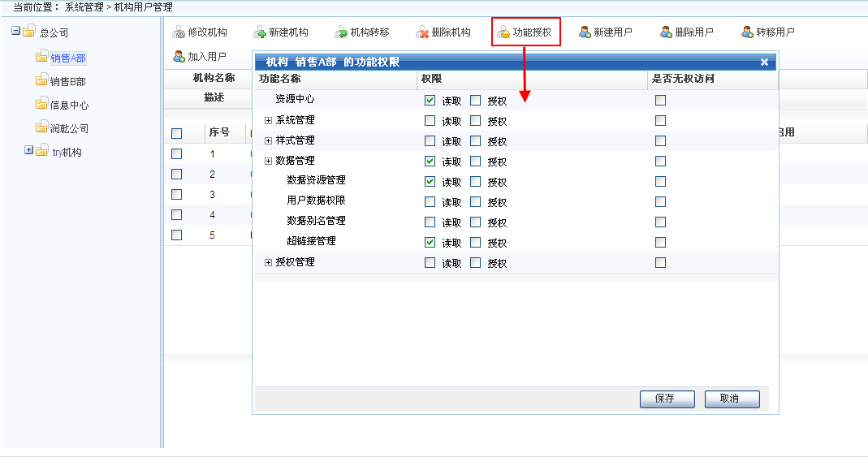Screen dimensions: 868x457
Task: Expand the 授权管理 function node
Action: (x=268, y=263)
